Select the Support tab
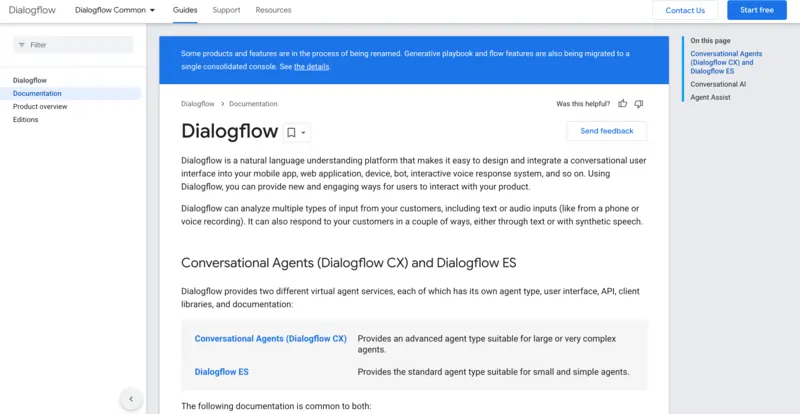800x414 pixels. click(226, 10)
